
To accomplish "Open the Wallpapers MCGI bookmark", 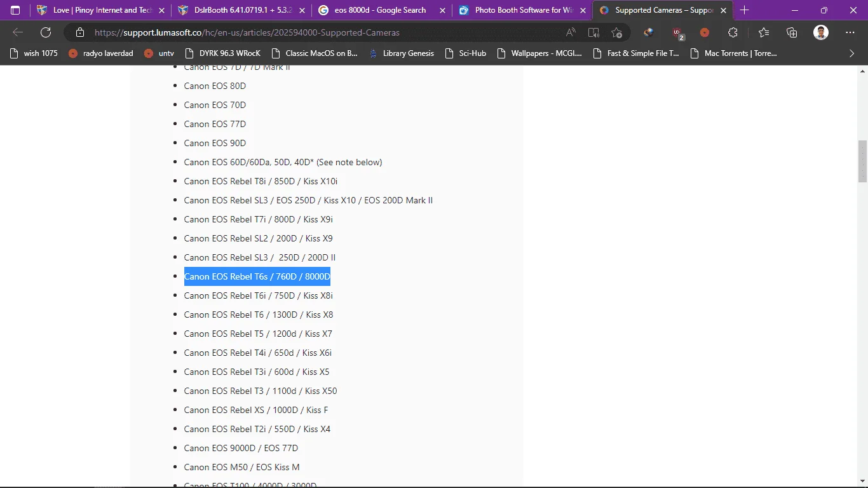I will (540, 53).
